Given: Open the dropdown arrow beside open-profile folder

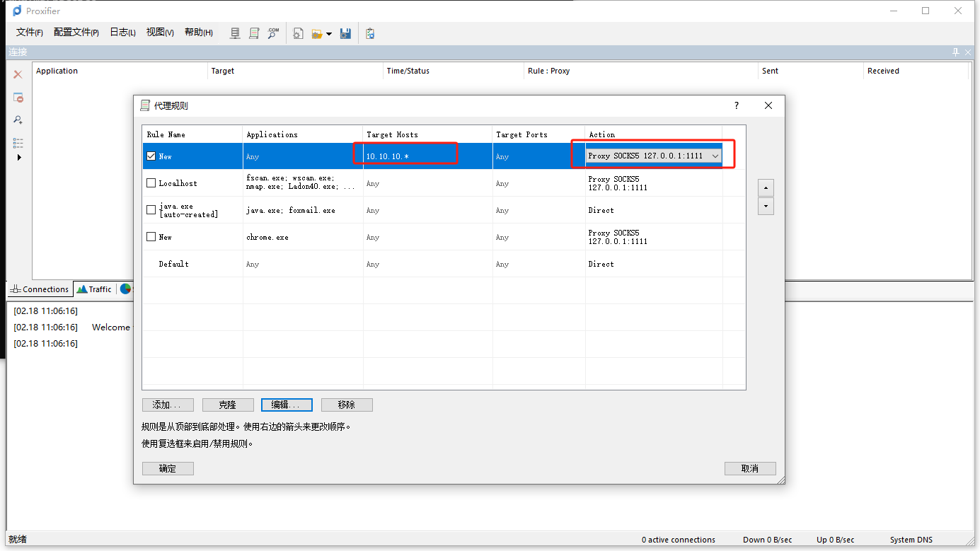Looking at the screenshot, I should pyautogui.click(x=329, y=34).
